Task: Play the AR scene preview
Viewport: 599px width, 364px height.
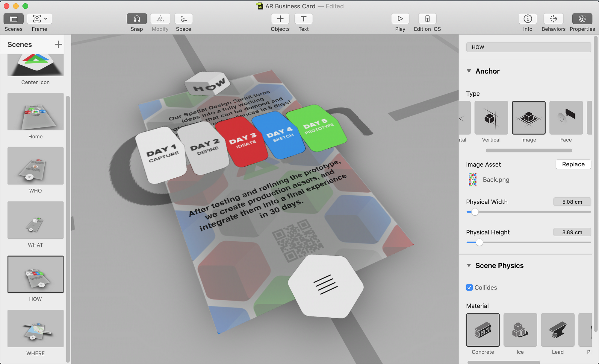Action: 400,19
